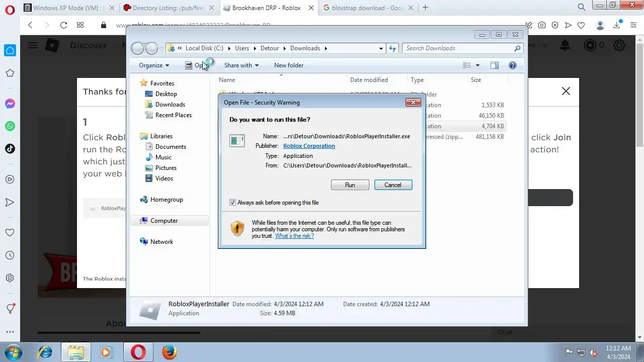Select Homegroup in navigation pane
This screenshot has width=644, height=362.
pyautogui.click(x=167, y=200)
